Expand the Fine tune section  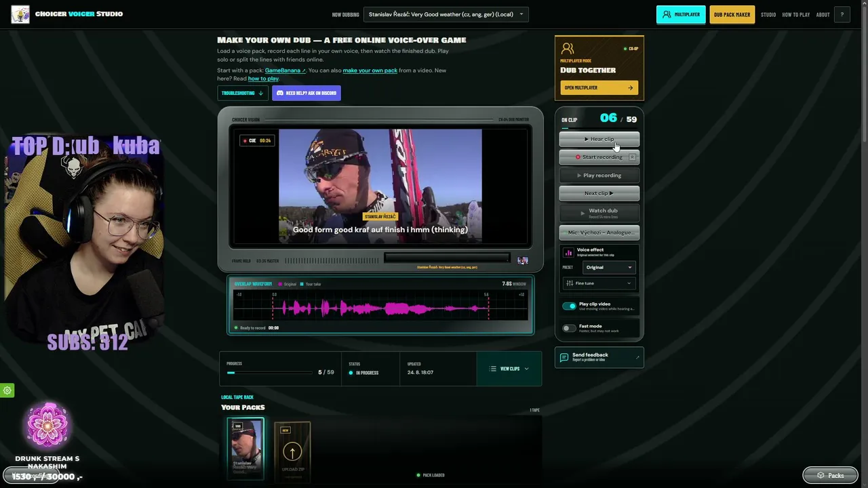pyautogui.click(x=599, y=283)
